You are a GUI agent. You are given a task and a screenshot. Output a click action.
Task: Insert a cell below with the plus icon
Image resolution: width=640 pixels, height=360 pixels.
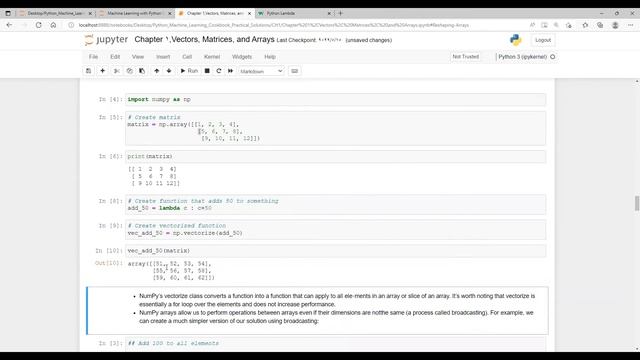click(102, 71)
